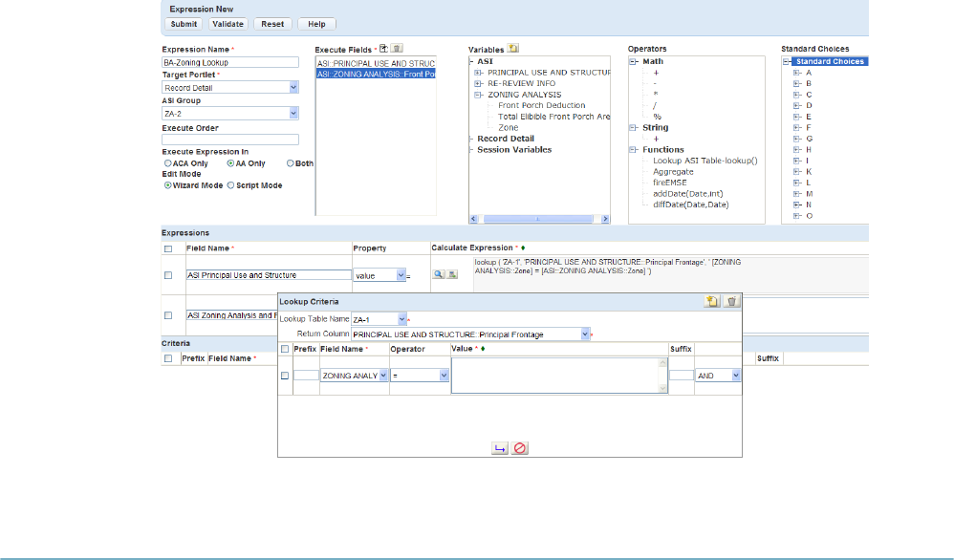954x560 pixels.
Task: Select the fireEMSE function
Action: tap(670, 183)
